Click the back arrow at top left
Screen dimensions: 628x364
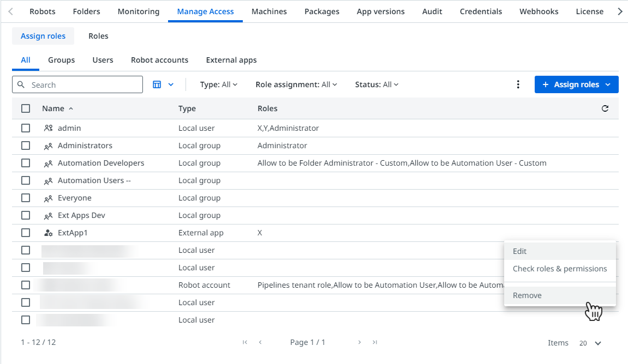(x=11, y=11)
